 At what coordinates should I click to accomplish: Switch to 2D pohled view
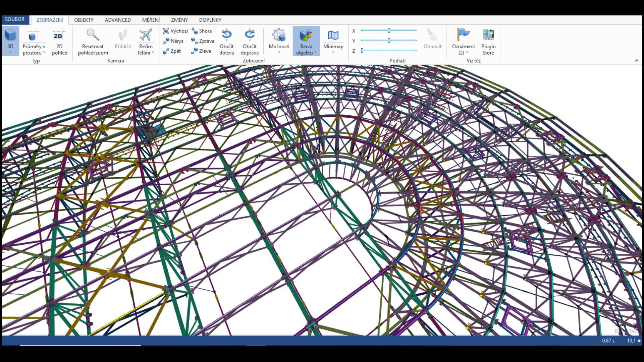coord(60,42)
